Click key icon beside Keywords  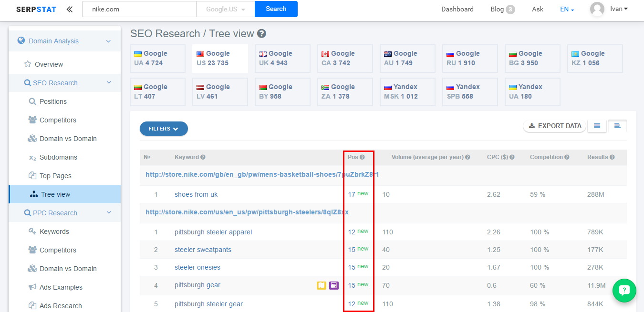click(32, 231)
